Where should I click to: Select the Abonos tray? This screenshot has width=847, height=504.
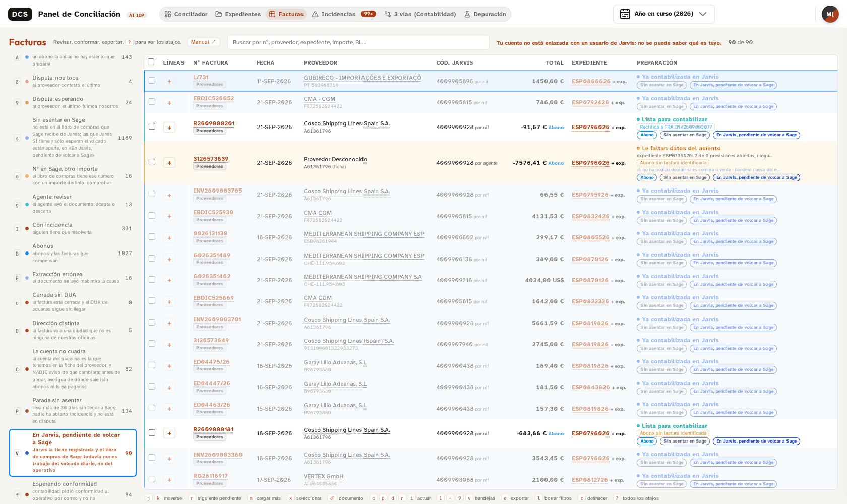coord(73,253)
